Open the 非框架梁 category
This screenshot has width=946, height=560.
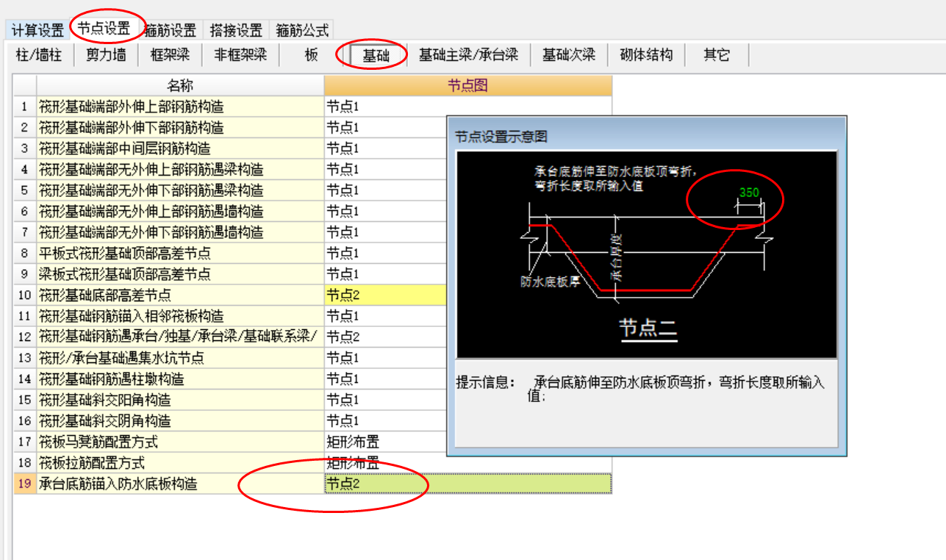coord(240,55)
